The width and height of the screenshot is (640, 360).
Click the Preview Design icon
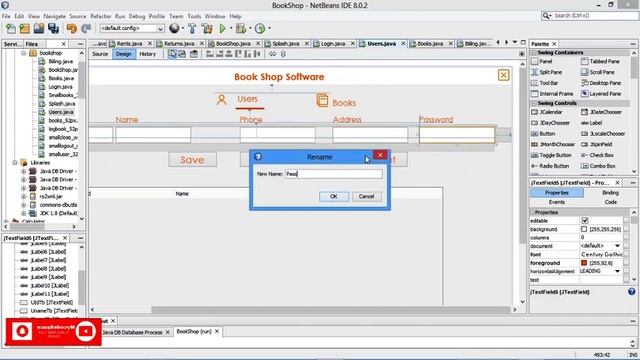point(194,54)
